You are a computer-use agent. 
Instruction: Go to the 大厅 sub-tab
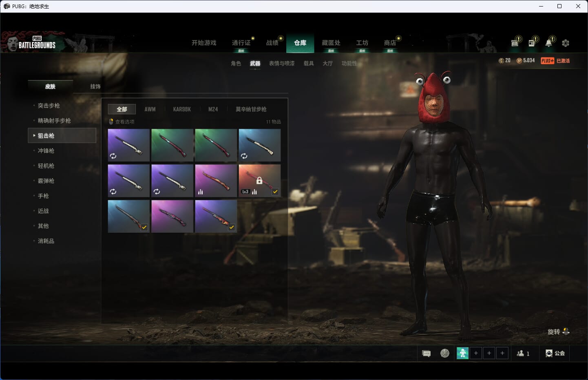click(x=328, y=63)
